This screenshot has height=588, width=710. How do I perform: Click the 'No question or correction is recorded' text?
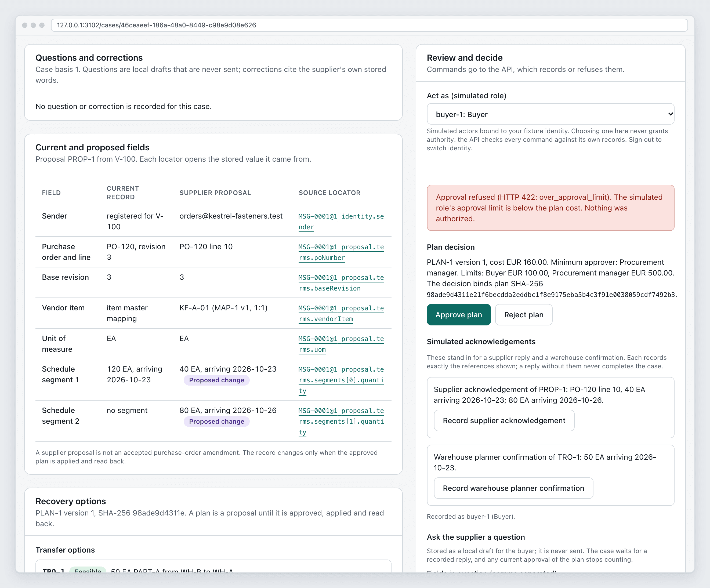click(x=124, y=106)
